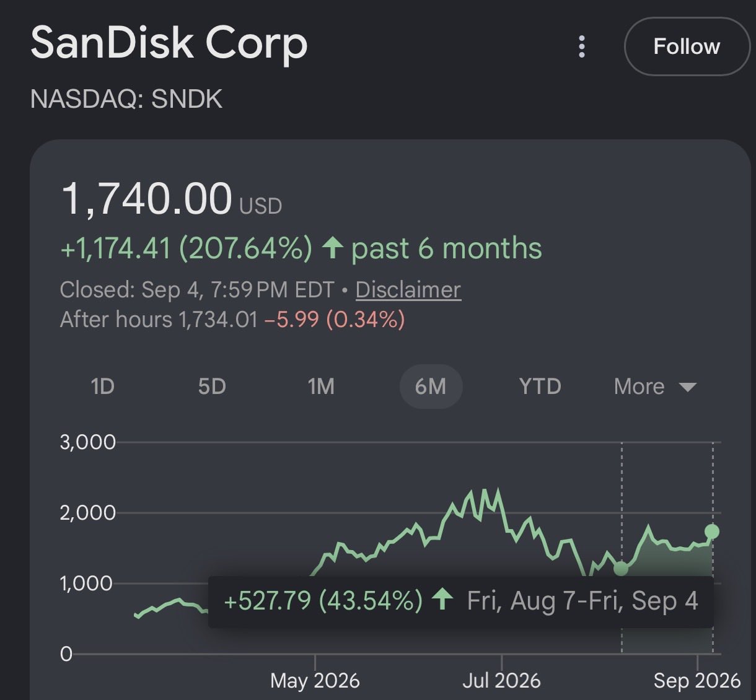Select the 1M chart range
This screenshot has height=700, width=756.
(x=321, y=387)
